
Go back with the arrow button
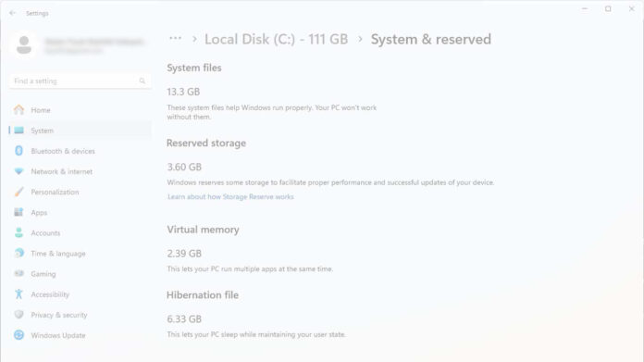(x=12, y=13)
